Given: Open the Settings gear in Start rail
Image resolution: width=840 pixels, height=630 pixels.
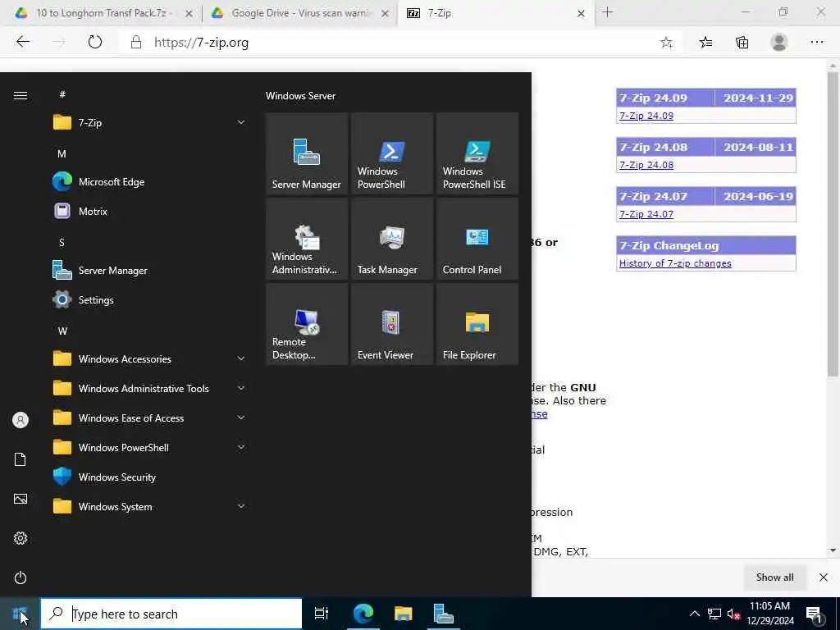Looking at the screenshot, I should [x=21, y=538].
